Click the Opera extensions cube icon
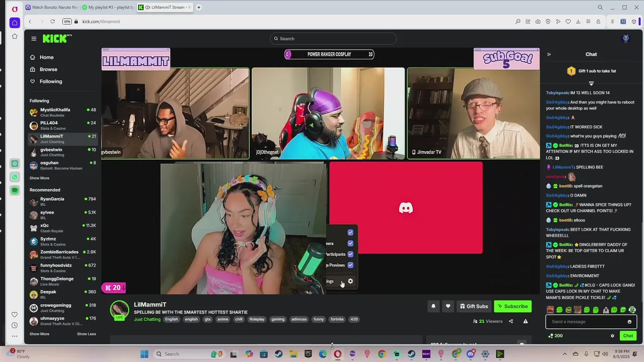 (x=634, y=22)
